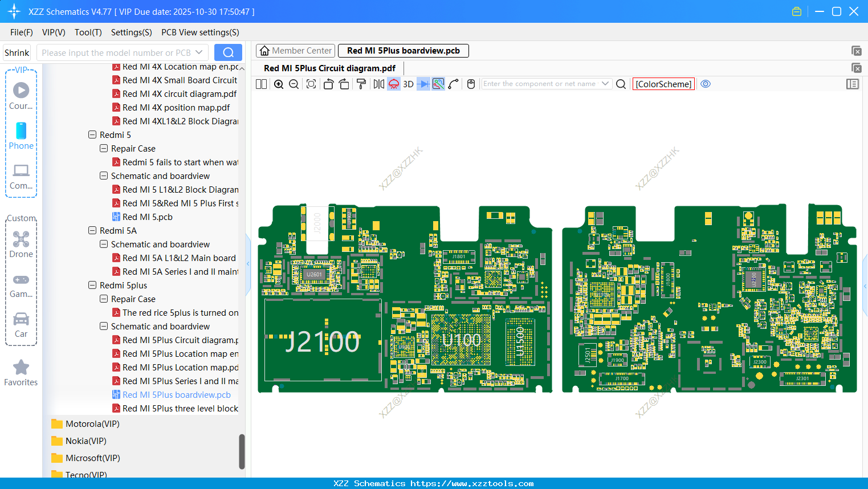Toggle the net routing highlight icon
868x489 pixels.
tap(438, 84)
